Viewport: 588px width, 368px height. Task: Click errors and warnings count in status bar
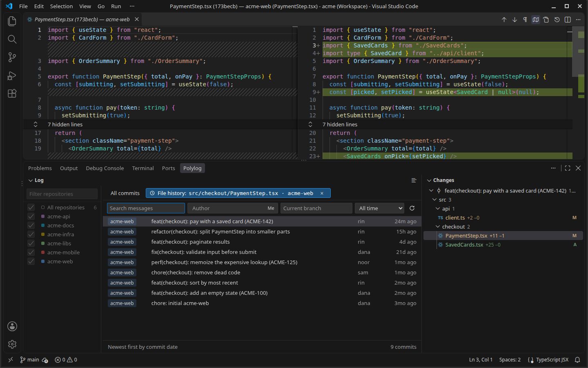click(66, 360)
